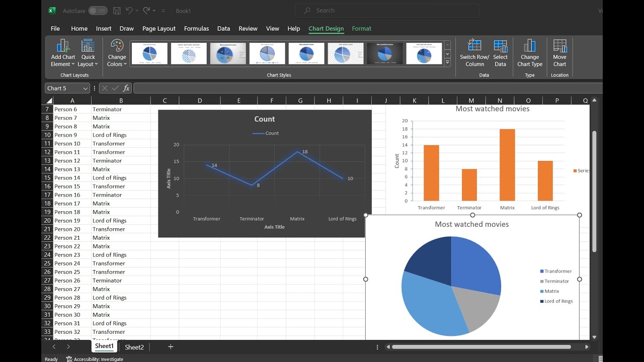The image size is (644, 362).
Task: Click the previous sheet navigation arrow
Action: pyautogui.click(x=54, y=346)
